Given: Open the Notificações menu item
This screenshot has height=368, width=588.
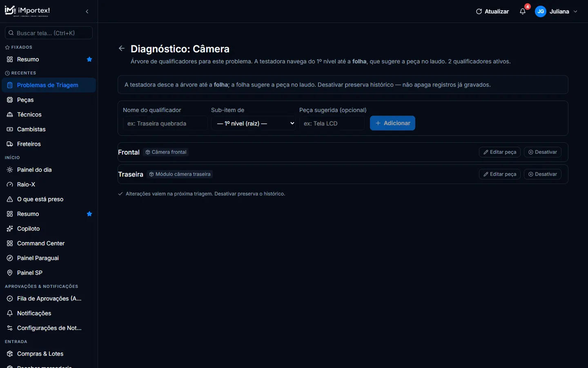Looking at the screenshot, I should [49, 313].
